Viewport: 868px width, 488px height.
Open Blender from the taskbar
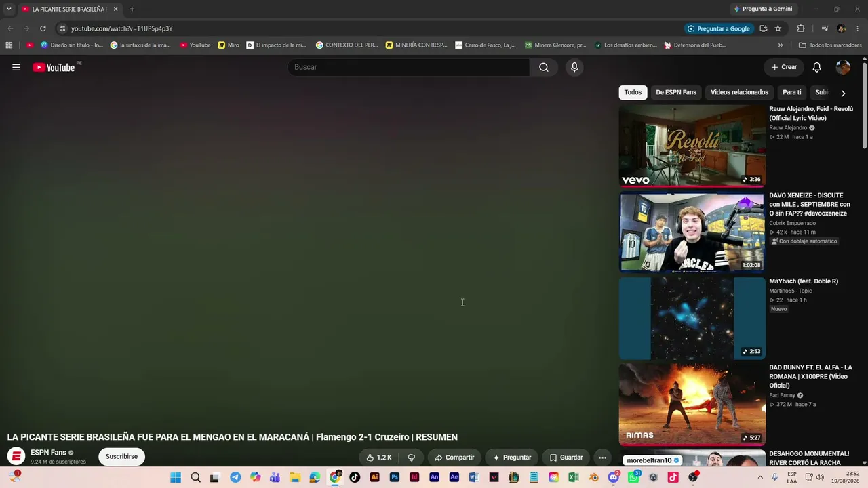tap(593, 477)
